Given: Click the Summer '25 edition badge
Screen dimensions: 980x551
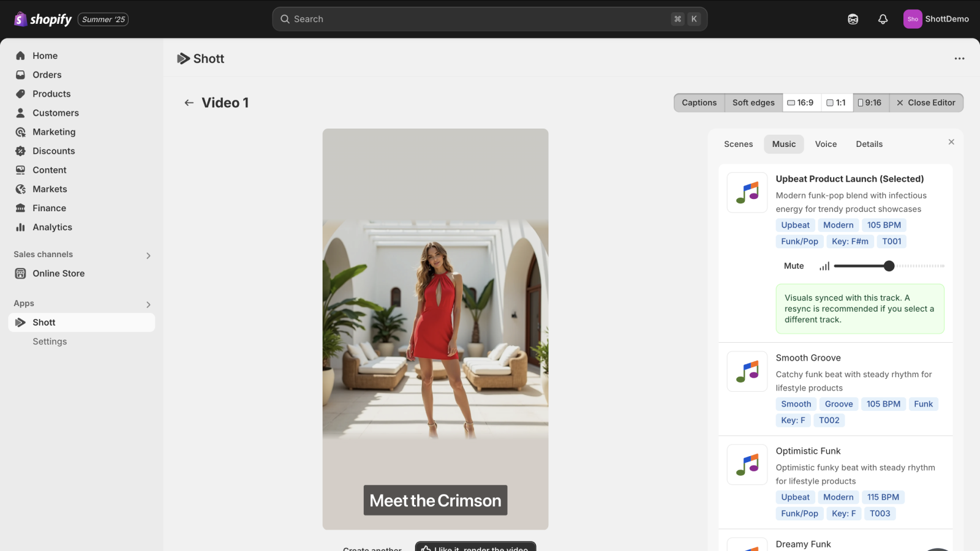Looking at the screenshot, I should tap(103, 20).
